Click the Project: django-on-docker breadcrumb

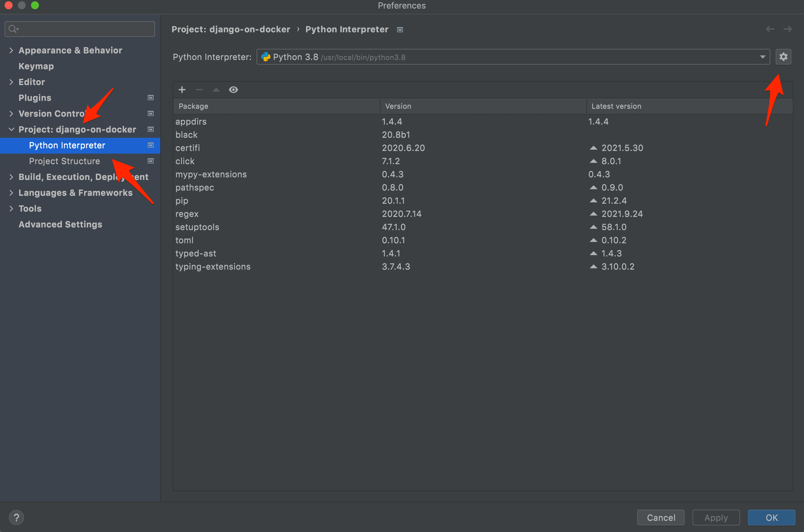[x=231, y=29]
